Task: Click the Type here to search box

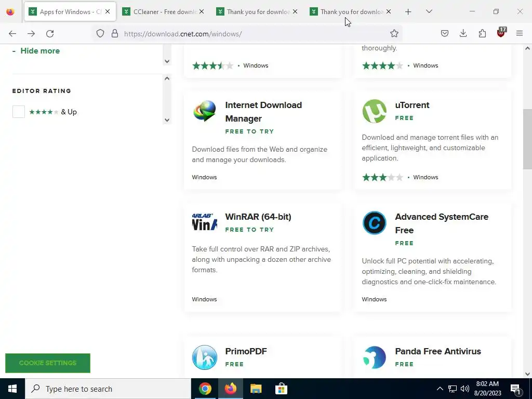Action: (108, 389)
